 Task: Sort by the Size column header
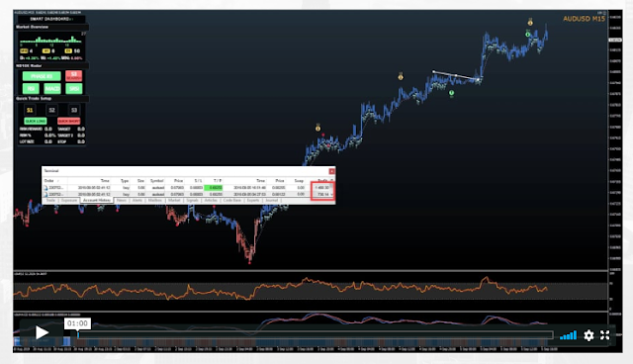coord(140,181)
